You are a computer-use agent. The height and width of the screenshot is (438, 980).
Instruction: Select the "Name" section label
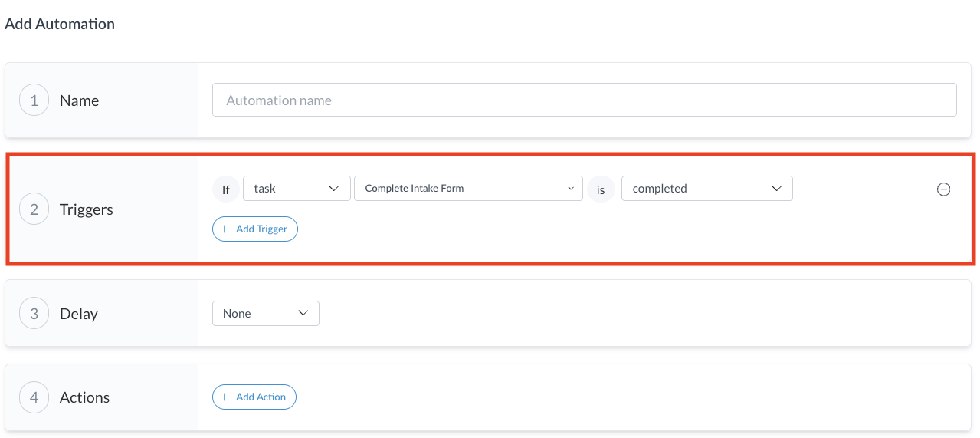pyautogui.click(x=79, y=100)
